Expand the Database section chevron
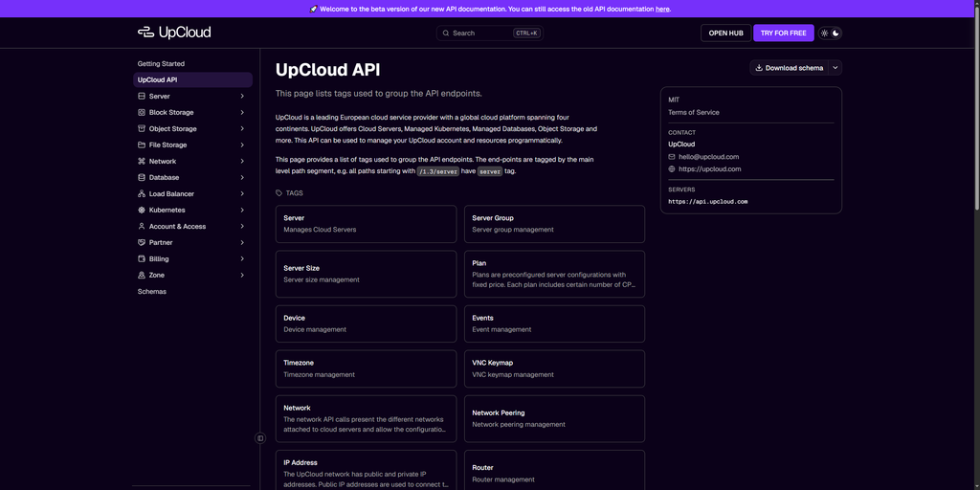The height and width of the screenshot is (490, 980). [242, 177]
